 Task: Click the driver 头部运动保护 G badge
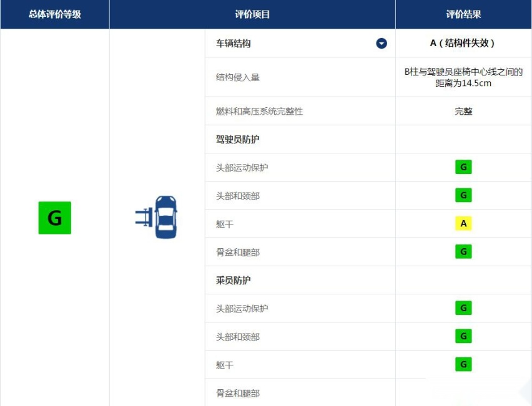click(463, 167)
